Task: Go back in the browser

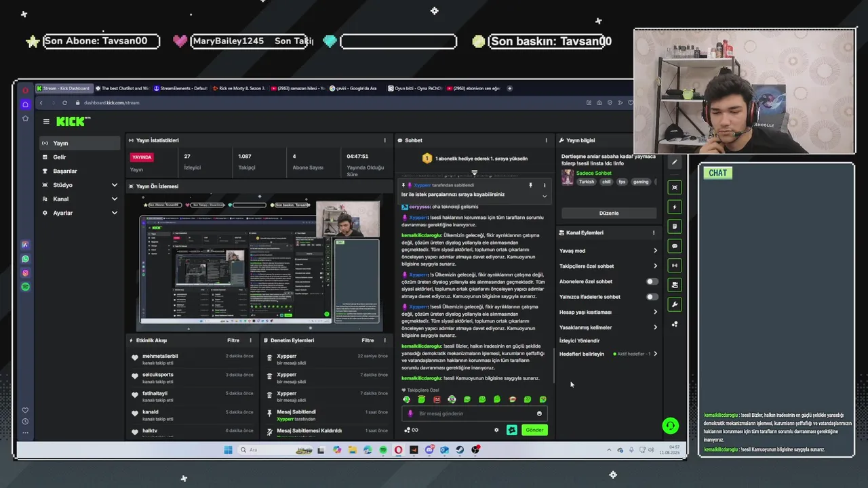Action: click(x=41, y=103)
